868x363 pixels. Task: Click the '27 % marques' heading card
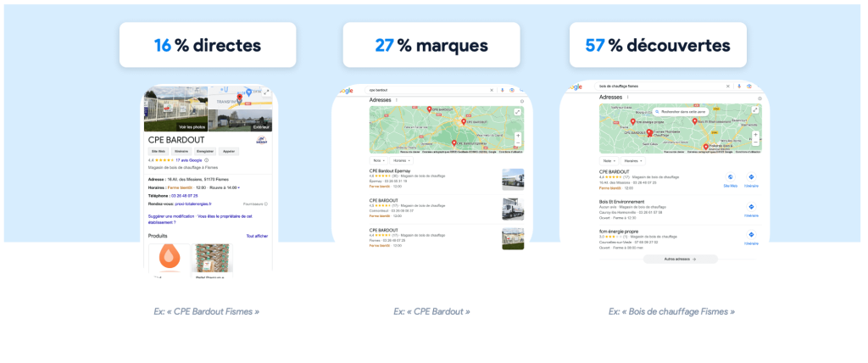(431, 45)
